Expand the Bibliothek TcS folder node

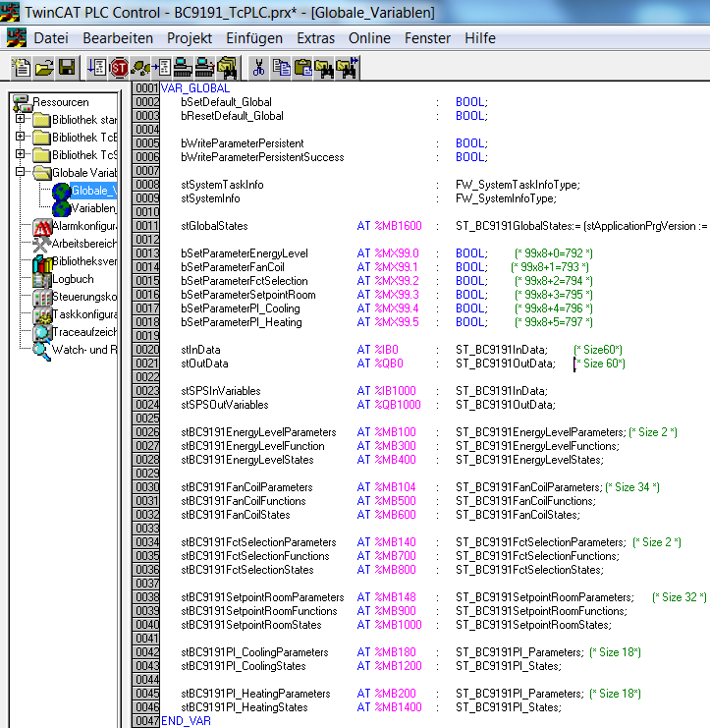(22, 155)
